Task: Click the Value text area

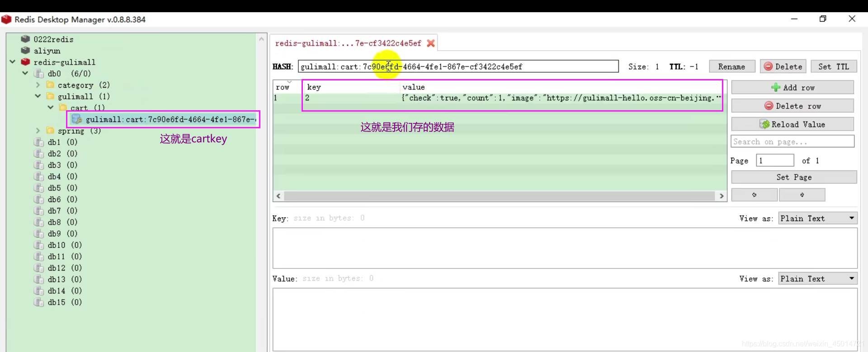Action: tap(565, 319)
